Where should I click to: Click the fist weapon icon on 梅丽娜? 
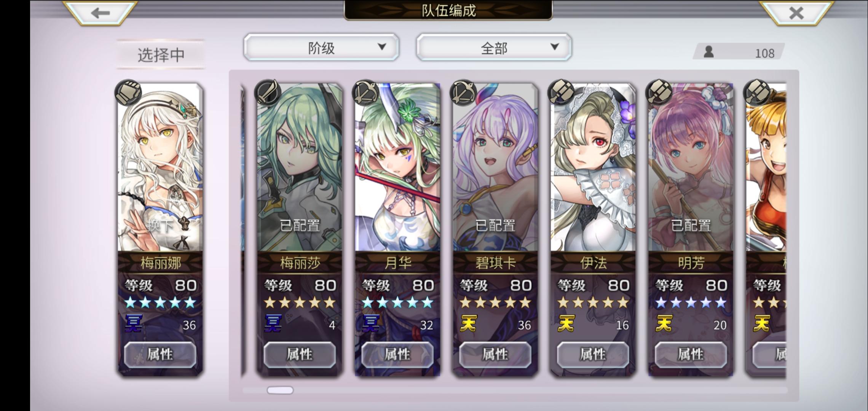[128, 92]
